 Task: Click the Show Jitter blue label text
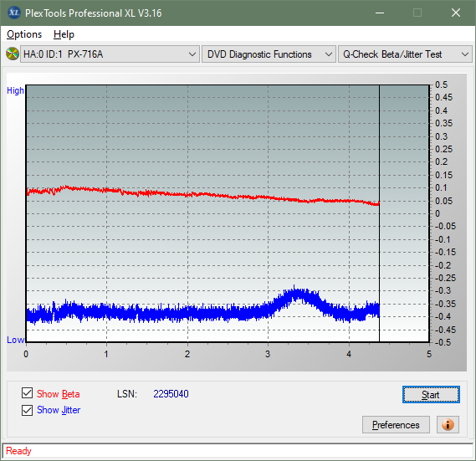(x=59, y=410)
